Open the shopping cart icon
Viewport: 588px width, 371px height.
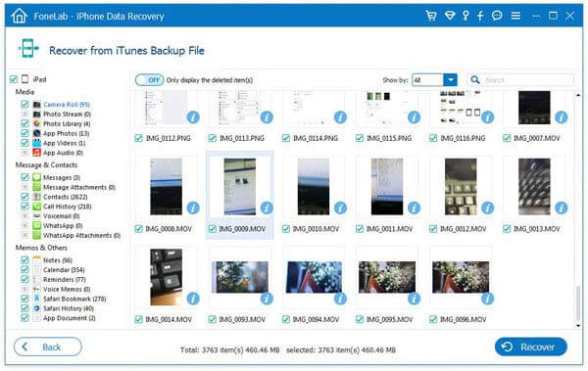click(x=431, y=16)
